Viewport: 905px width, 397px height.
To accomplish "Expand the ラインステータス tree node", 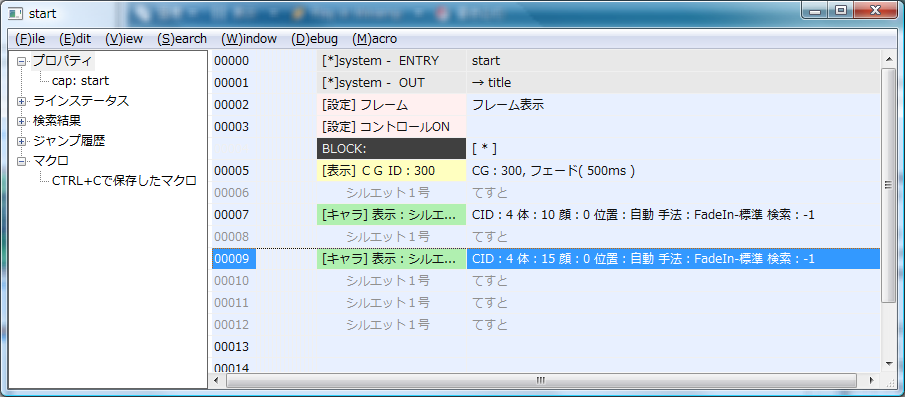I will click(x=22, y=102).
